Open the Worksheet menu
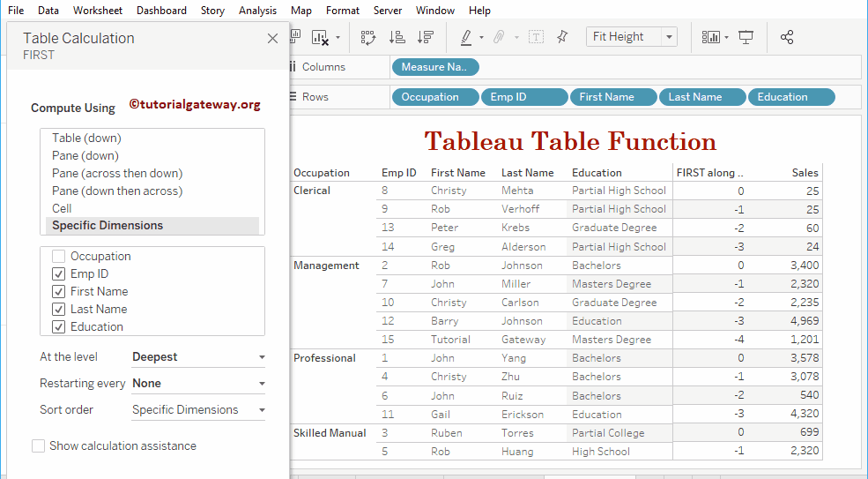Viewport: 868px width, 479px height. (x=98, y=11)
